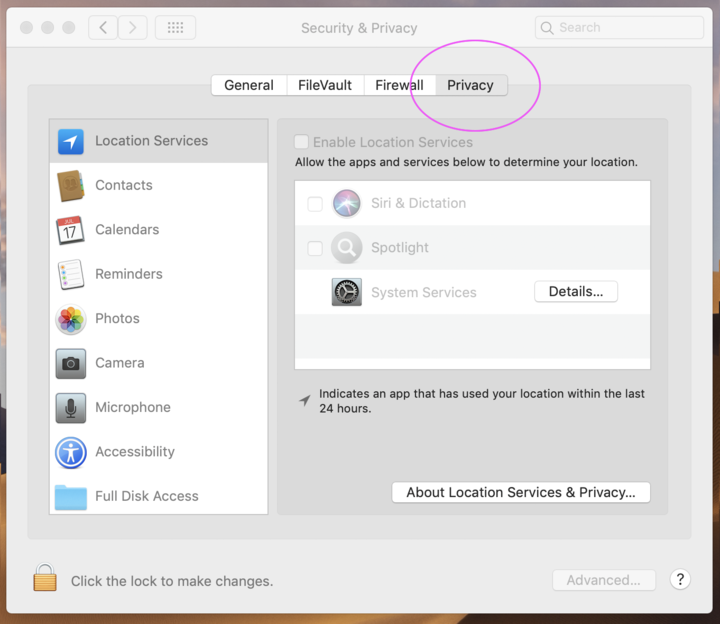This screenshot has height=624, width=720.
Task: Click the Photos pinwheel icon
Action: tap(70, 319)
